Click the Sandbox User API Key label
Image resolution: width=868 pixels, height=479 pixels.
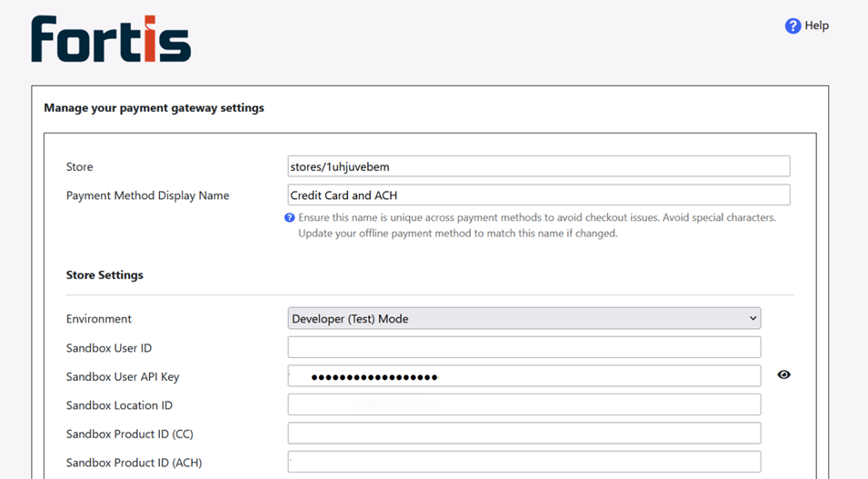pos(123,376)
